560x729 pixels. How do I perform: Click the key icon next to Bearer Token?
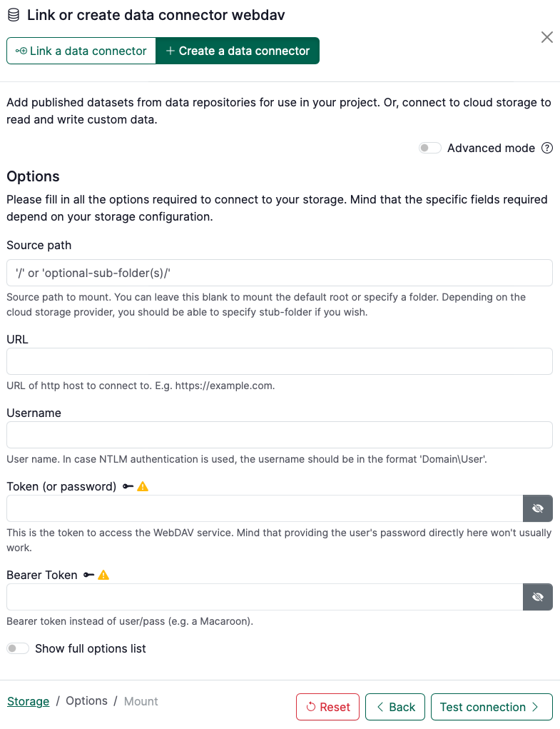pyautogui.click(x=88, y=575)
